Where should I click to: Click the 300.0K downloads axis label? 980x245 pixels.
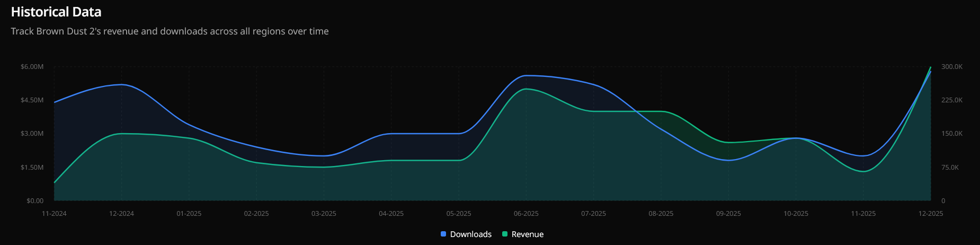[x=952, y=67]
